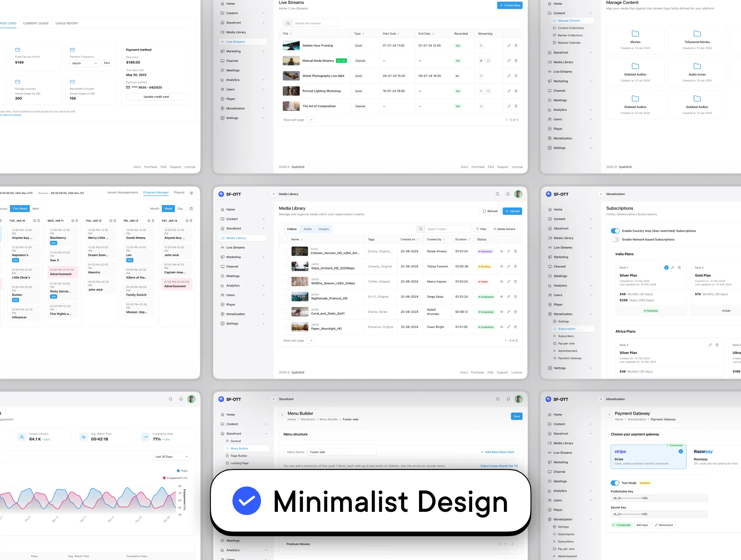
Task: Open Golden Hour Framing stream thumbnail
Action: (291, 46)
